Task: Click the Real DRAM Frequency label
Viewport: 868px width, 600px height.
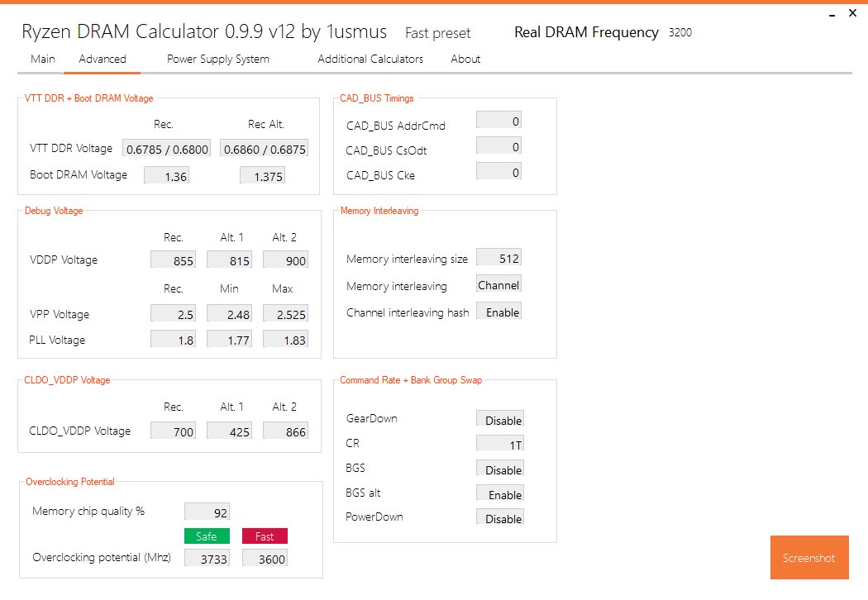Action: pyautogui.click(x=586, y=32)
